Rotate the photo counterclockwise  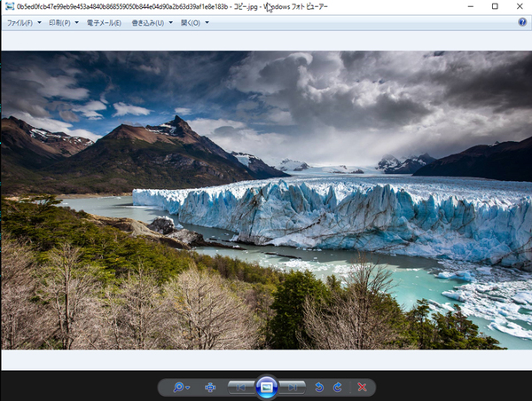point(320,388)
